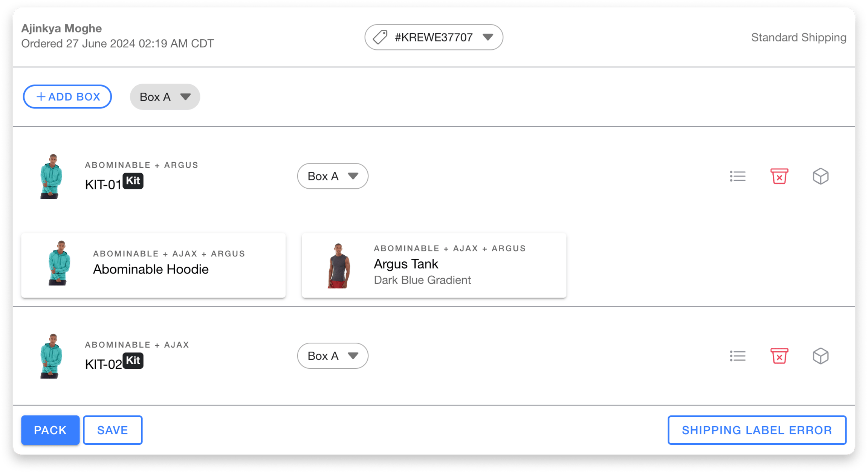The height and width of the screenshot is (473, 868).
Task: Change the box assignment for KIT-02
Action: point(332,356)
